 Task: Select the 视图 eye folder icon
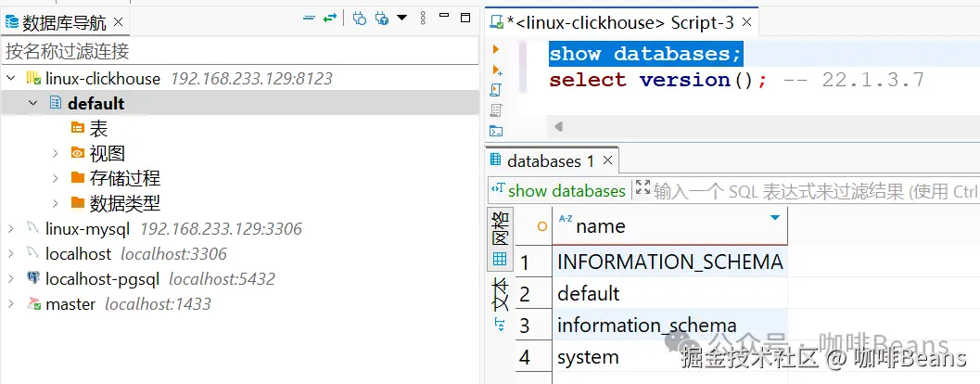pyautogui.click(x=78, y=153)
